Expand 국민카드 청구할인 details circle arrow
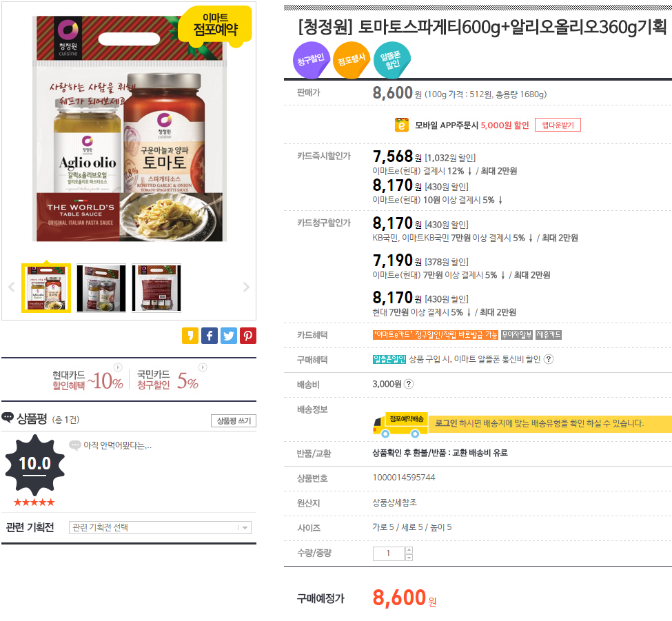The width and height of the screenshot is (672, 621). (203, 367)
